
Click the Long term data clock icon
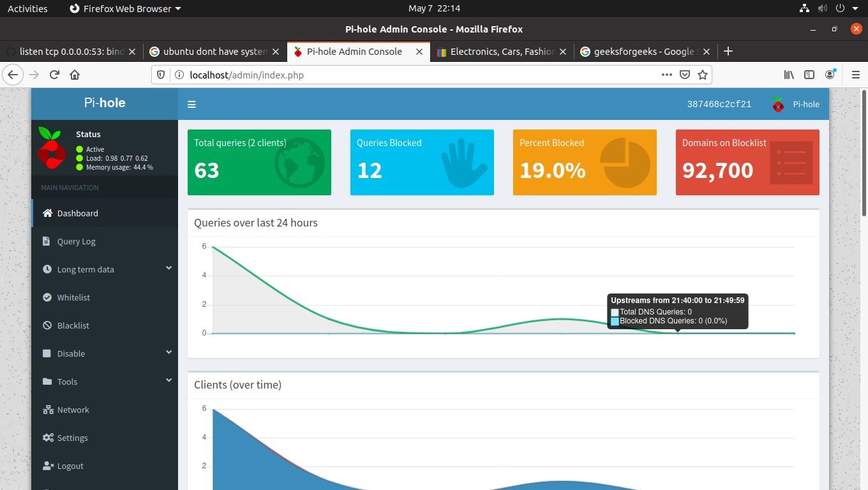click(x=47, y=269)
